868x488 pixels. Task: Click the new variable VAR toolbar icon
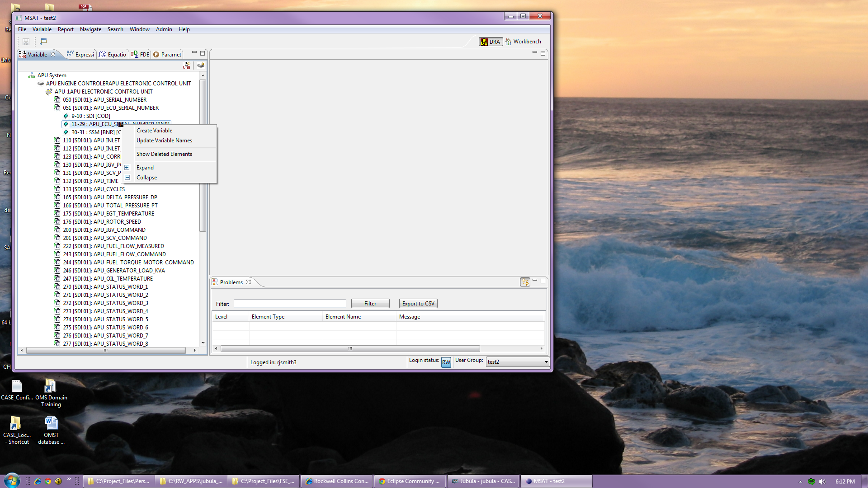187,66
